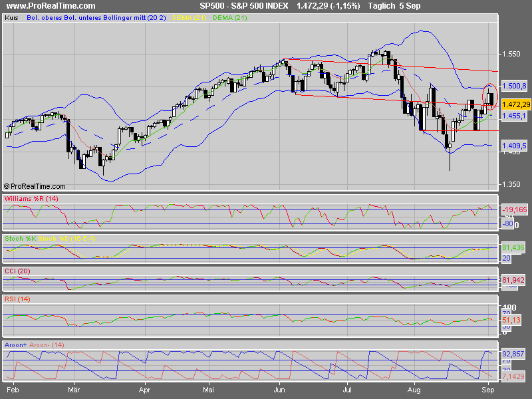Viewport: 532px width, 399px height.
Task: Select the green DEMA (21) legend label
Action: pos(229,18)
